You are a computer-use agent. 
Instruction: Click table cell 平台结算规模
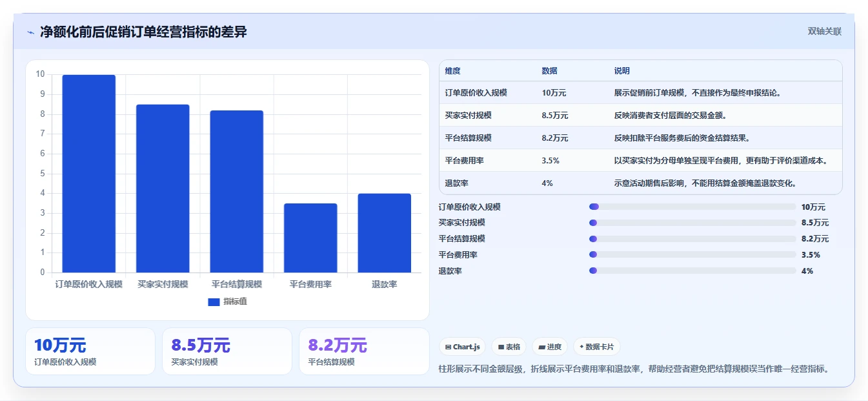(x=469, y=138)
